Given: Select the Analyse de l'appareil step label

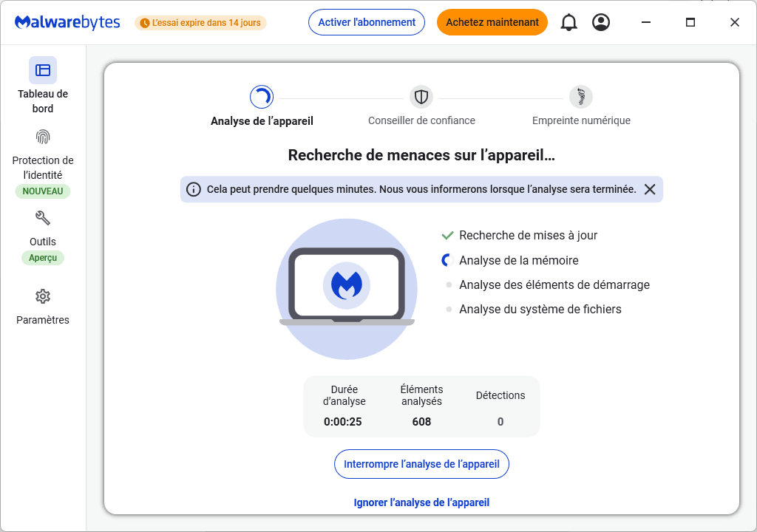Looking at the screenshot, I should 262,120.
